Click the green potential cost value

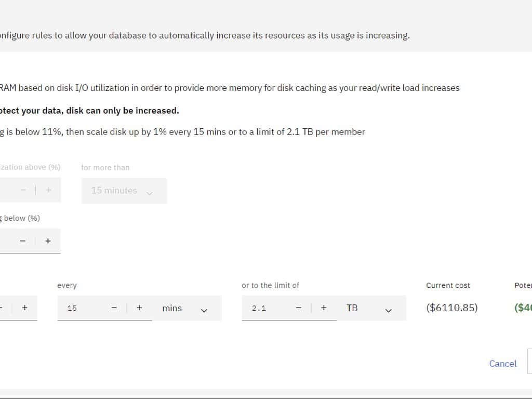coord(523,308)
